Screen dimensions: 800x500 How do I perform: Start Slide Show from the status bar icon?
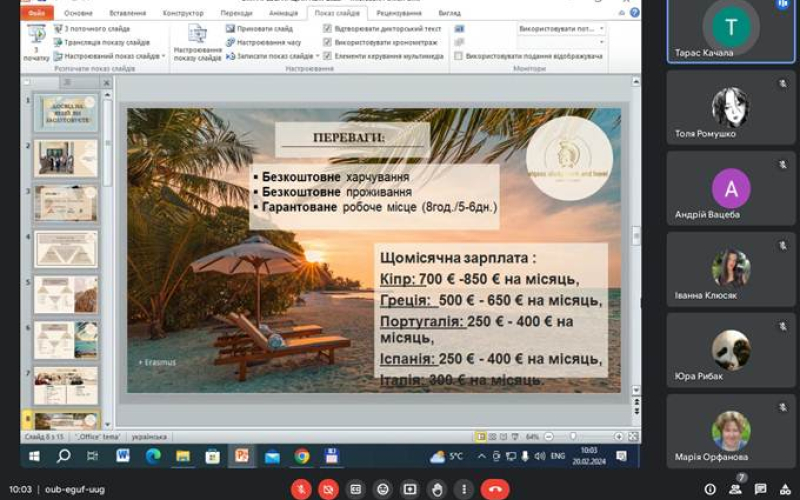(515, 437)
